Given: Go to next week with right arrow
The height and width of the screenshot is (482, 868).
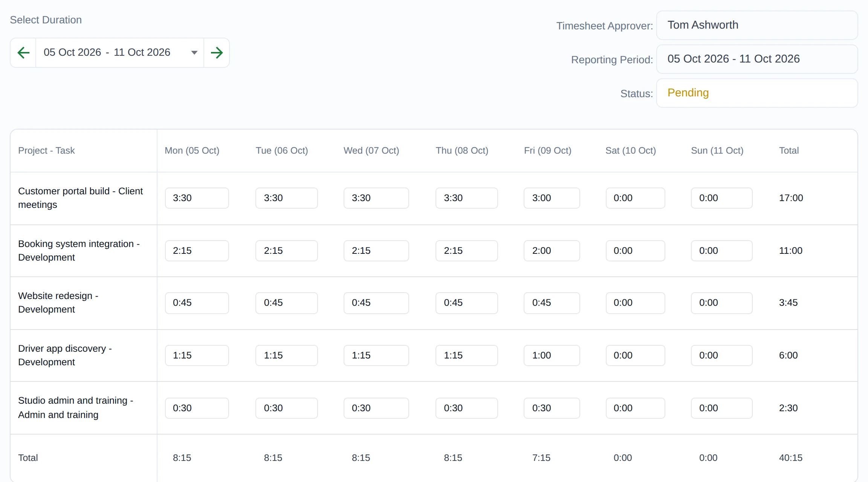Looking at the screenshot, I should pyautogui.click(x=217, y=53).
